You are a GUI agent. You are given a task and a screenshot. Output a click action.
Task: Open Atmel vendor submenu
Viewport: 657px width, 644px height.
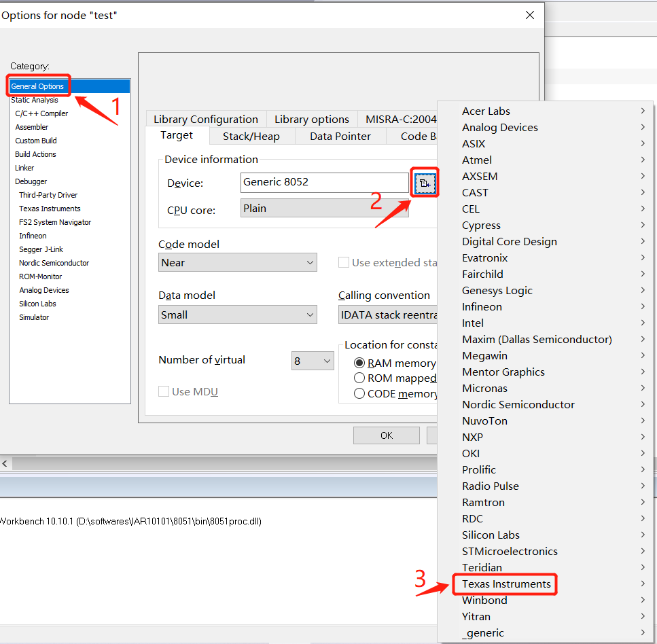545,160
